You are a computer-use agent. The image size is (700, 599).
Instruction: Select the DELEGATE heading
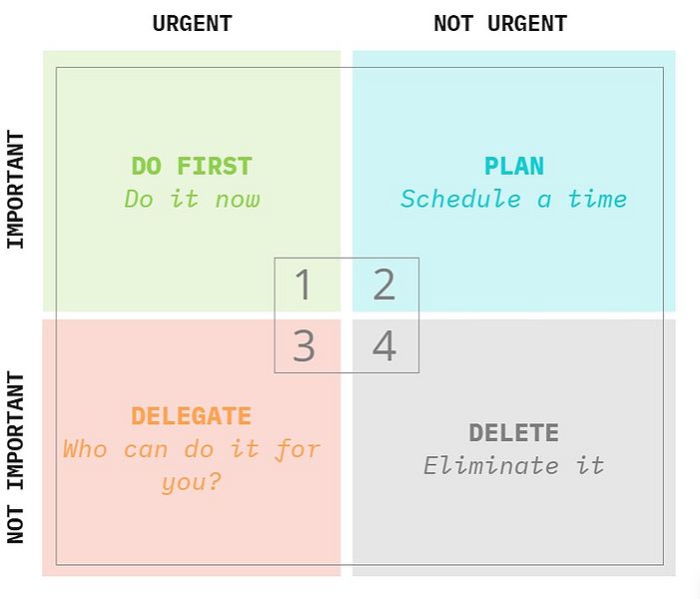(x=192, y=415)
